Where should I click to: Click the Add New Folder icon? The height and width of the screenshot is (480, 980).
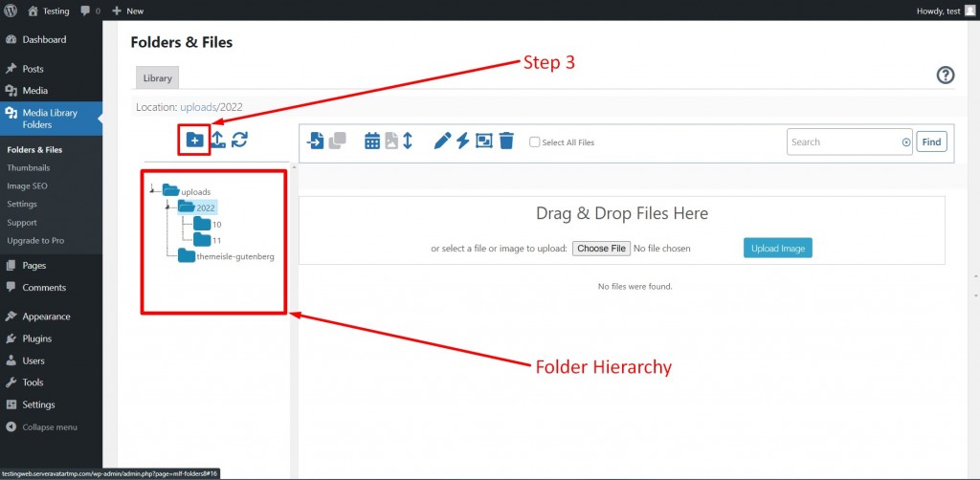coord(195,140)
